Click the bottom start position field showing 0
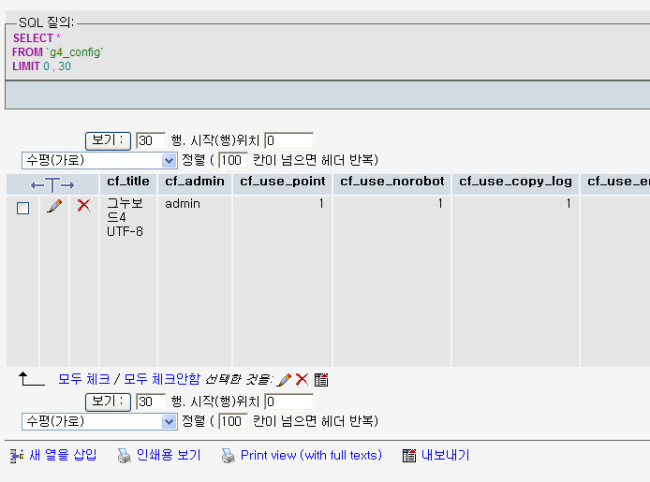 289,402
